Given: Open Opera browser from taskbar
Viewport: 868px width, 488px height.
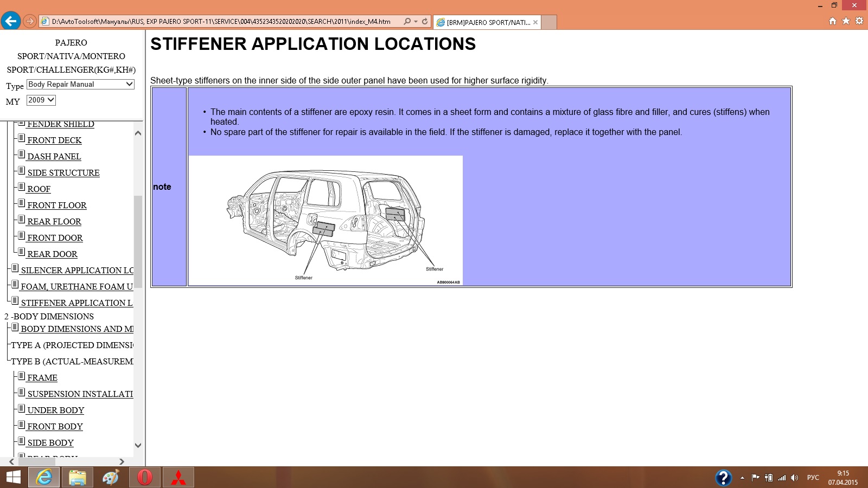Looking at the screenshot, I should coord(145,477).
